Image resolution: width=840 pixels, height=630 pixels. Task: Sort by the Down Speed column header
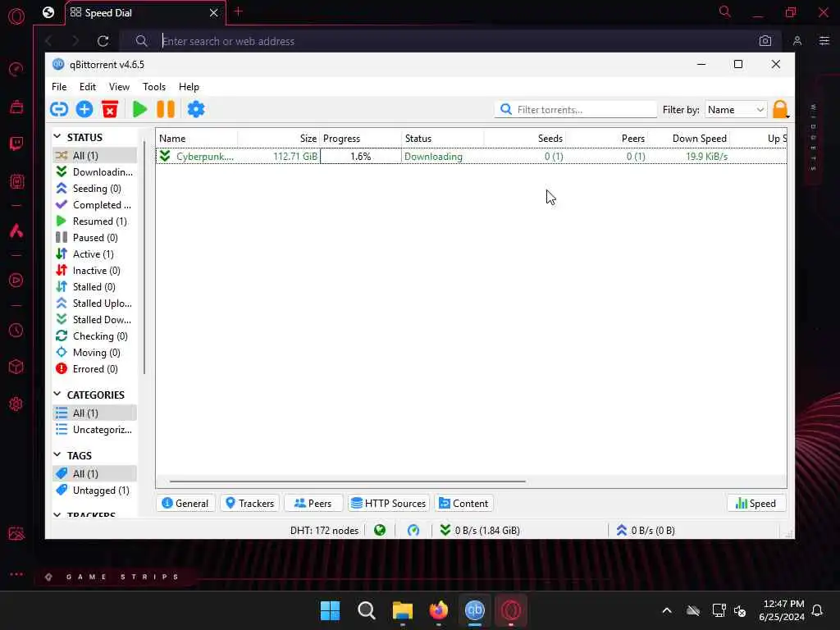coord(689,138)
